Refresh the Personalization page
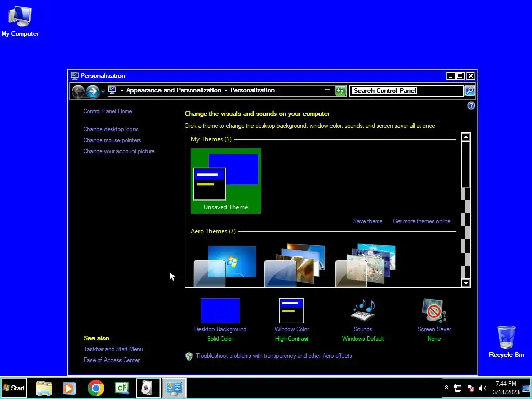Screen dimensions: 532x399 (340, 90)
